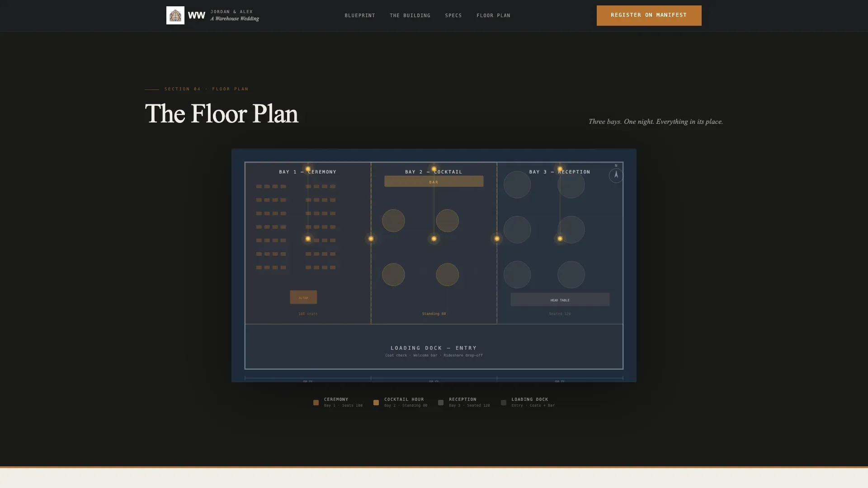The height and width of the screenshot is (488, 868).
Task: Click the glowing light between Bay 1 and Bay 2
Action: click(371, 239)
